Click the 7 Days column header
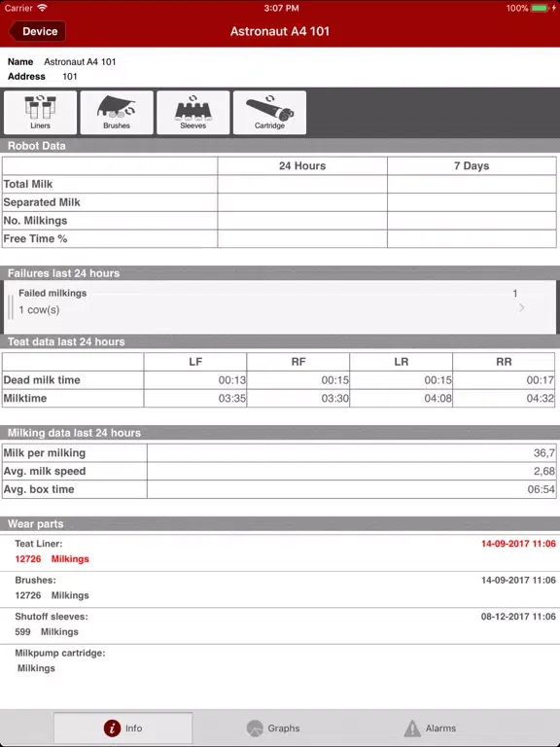This screenshot has height=747, width=560. coord(472,165)
